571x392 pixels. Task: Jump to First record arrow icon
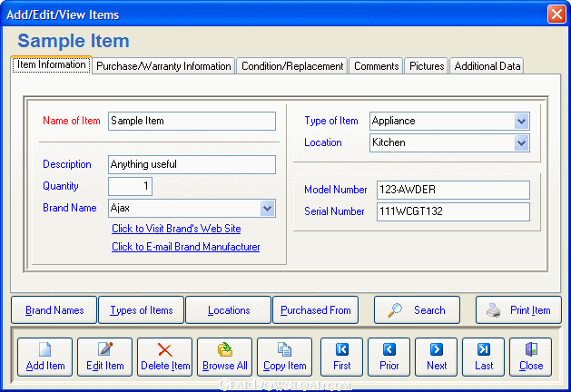coord(342,349)
